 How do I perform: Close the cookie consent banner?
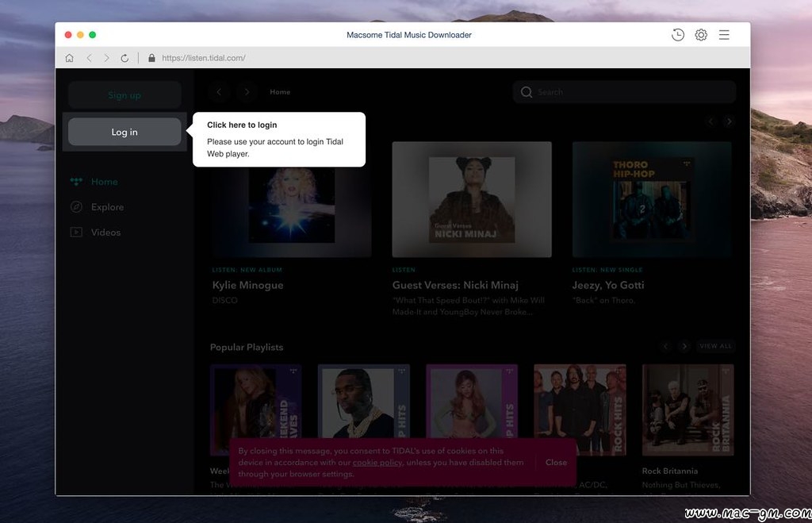[x=556, y=463]
